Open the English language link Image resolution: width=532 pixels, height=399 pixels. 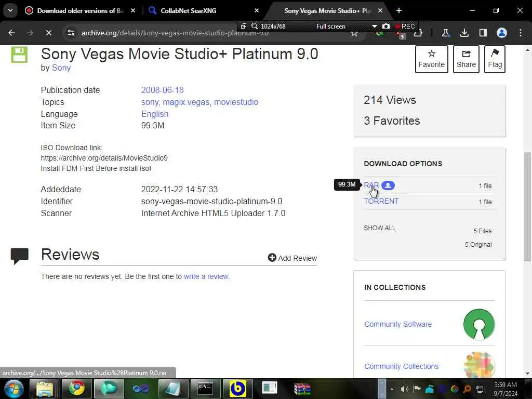[155, 114]
